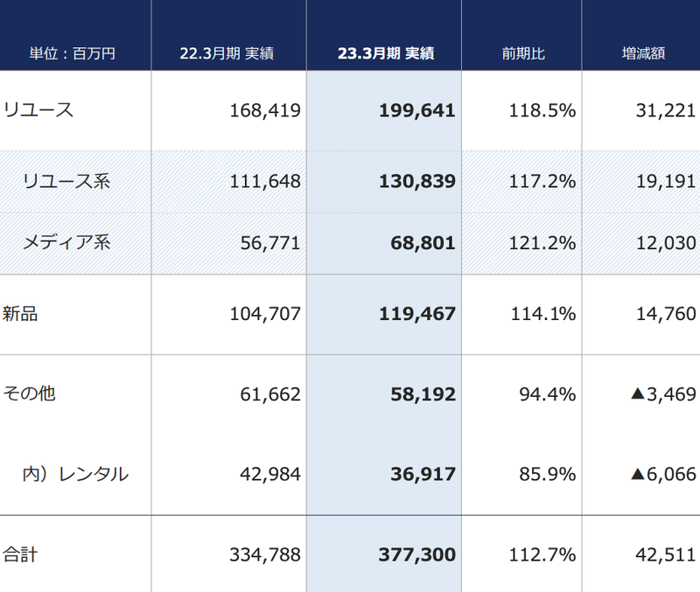Click the bold value 130,839

point(417,182)
